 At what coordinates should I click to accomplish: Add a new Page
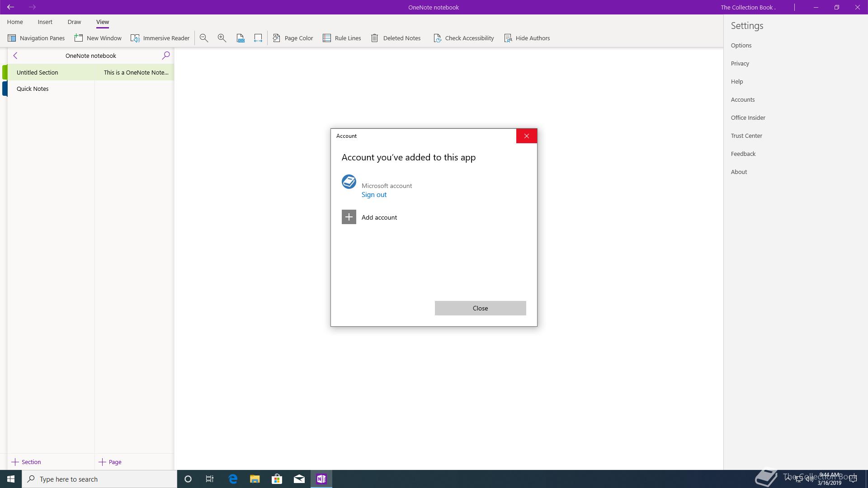pos(110,462)
